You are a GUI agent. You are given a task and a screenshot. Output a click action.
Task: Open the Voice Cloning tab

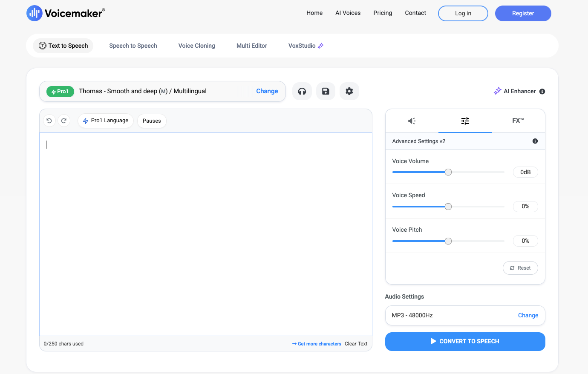point(196,46)
